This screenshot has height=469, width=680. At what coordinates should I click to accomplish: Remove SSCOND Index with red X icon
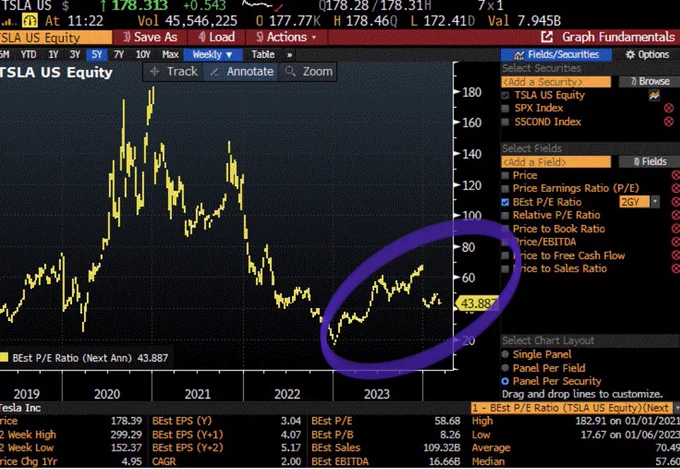(669, 122)
